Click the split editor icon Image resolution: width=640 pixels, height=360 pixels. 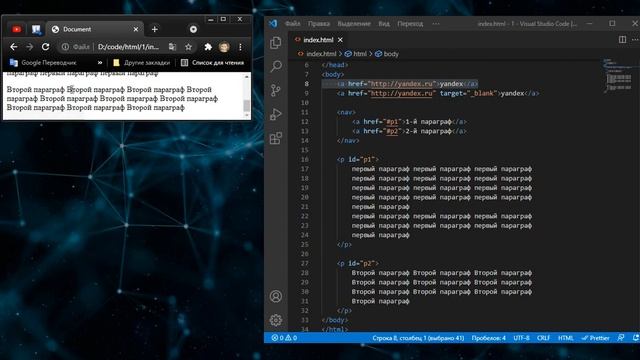[622, 40]
